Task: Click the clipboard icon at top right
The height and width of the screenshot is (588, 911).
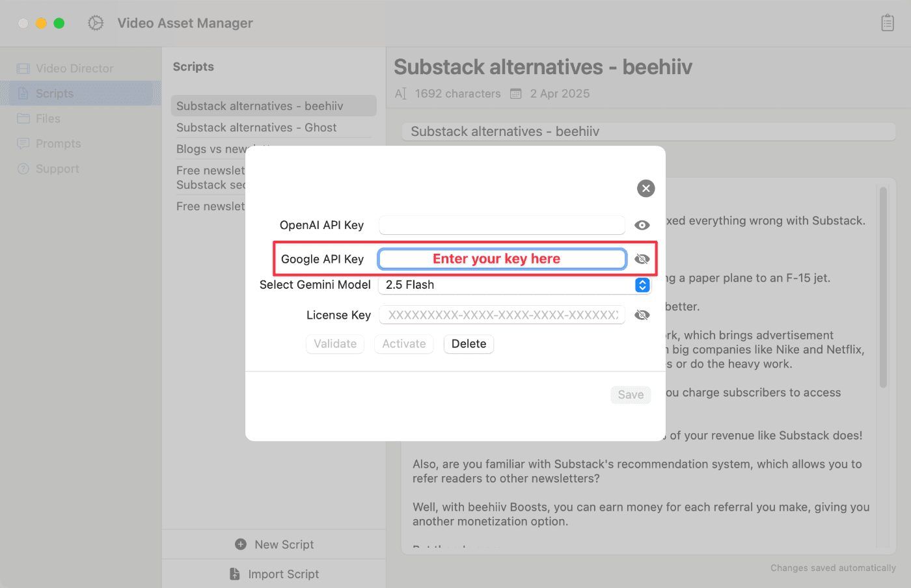Action: pyautogui.click(x=888, y=22)
